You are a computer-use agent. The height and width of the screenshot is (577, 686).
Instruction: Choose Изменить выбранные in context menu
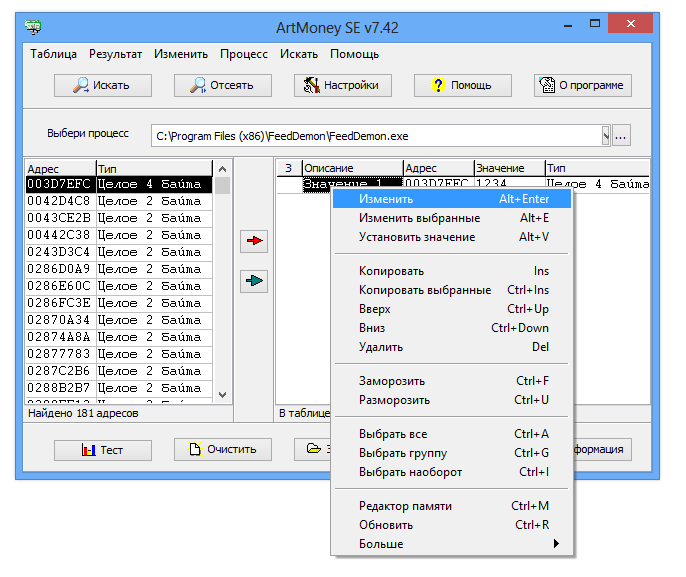pos(452,218)
